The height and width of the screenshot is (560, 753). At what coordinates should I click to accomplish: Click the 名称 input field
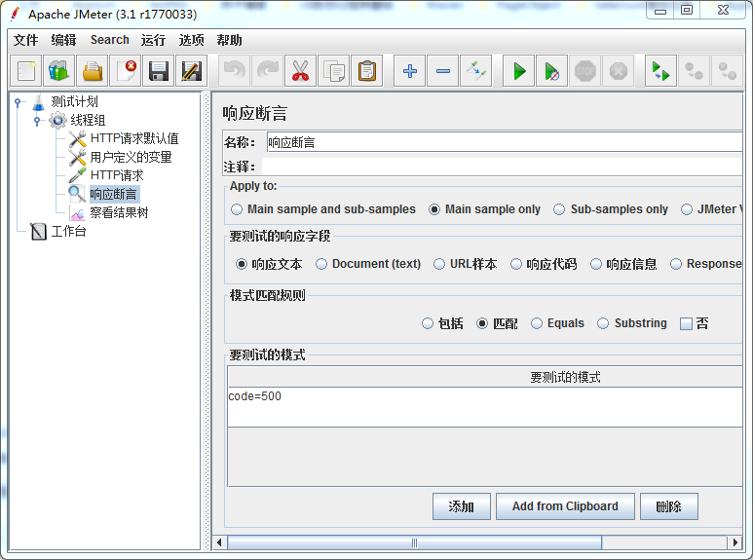pyautogui.click(x=505, y=142)
